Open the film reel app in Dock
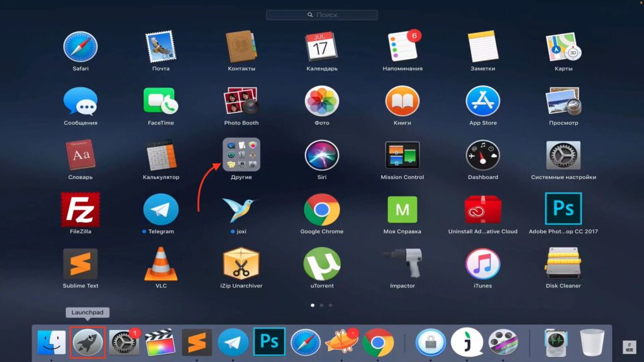 503,342
